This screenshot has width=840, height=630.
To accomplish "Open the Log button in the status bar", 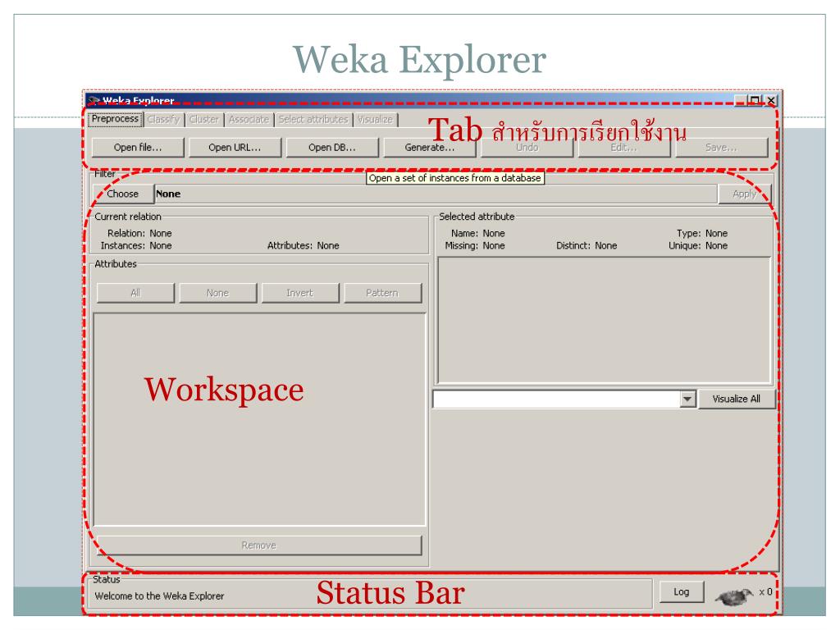I will (682, 592).
